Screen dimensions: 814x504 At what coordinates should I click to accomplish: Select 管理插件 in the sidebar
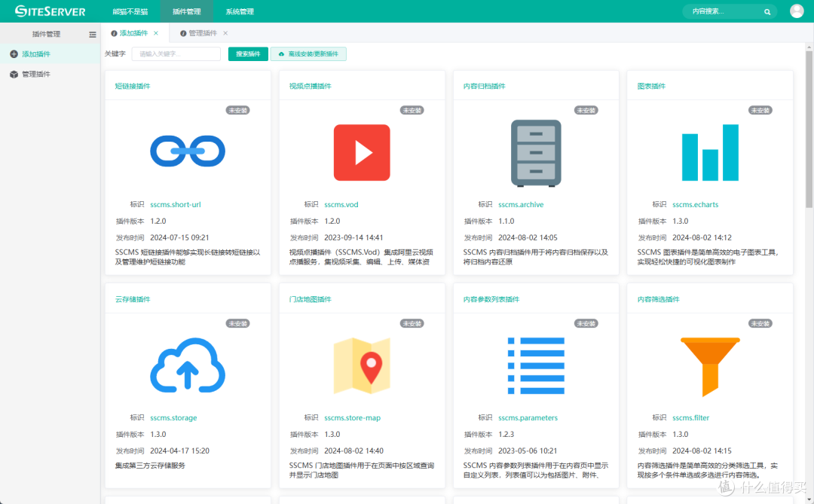[50, 75]
